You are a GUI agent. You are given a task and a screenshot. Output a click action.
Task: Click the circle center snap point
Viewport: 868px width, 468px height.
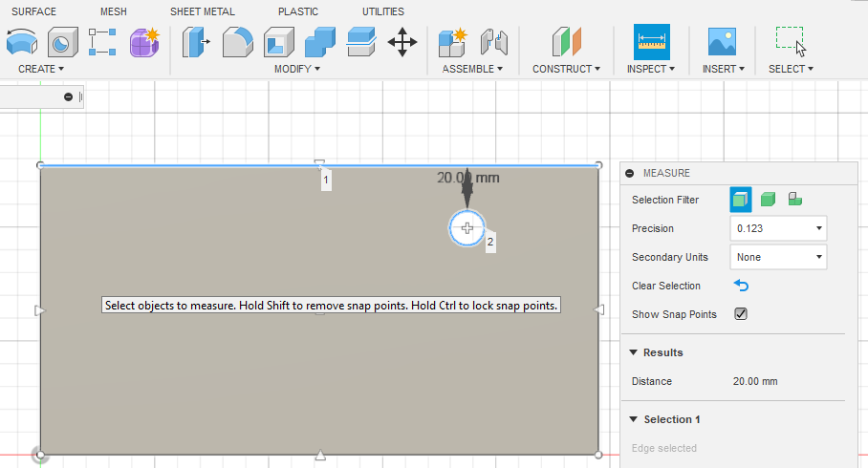[467, 227]
